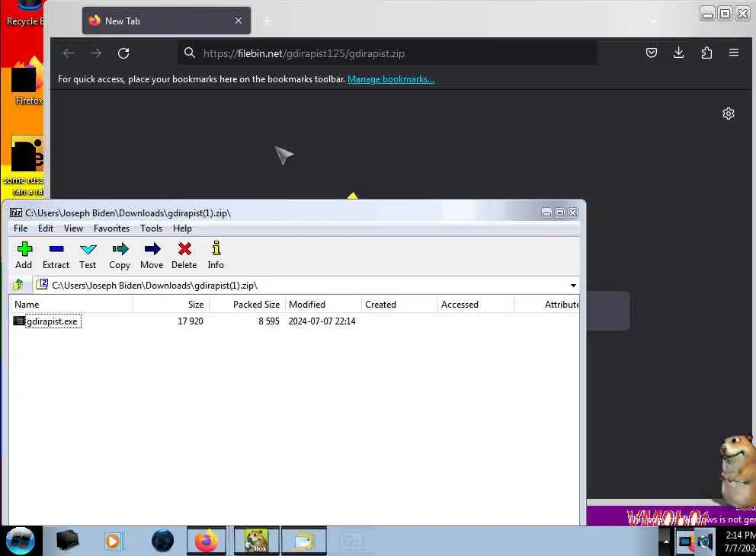Go up one folder level in 7-Zip
Image resolution: width=756 pixels, height=556 pixels.
tap(18, 285)
